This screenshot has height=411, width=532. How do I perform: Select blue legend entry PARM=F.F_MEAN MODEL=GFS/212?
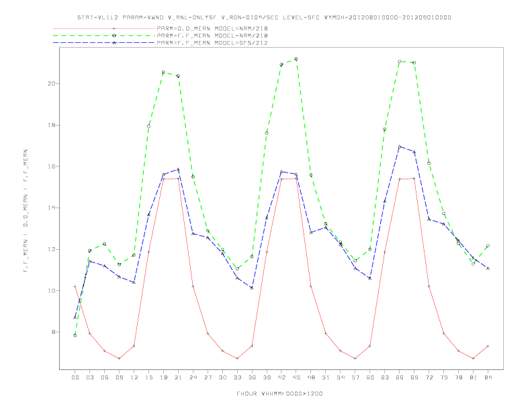[x=212, y=43]
